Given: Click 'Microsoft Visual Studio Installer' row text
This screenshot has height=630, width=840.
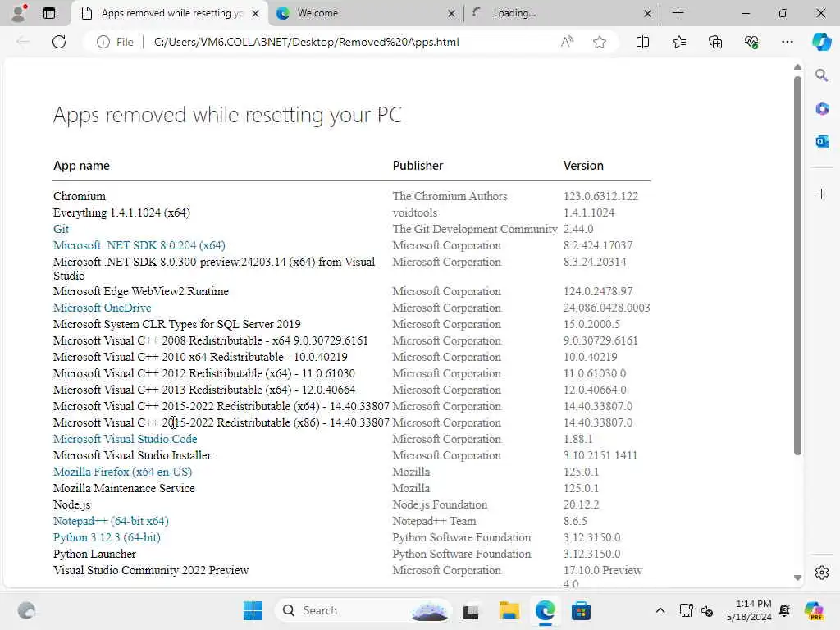Looking at the screenshot, I should [132, 455].
